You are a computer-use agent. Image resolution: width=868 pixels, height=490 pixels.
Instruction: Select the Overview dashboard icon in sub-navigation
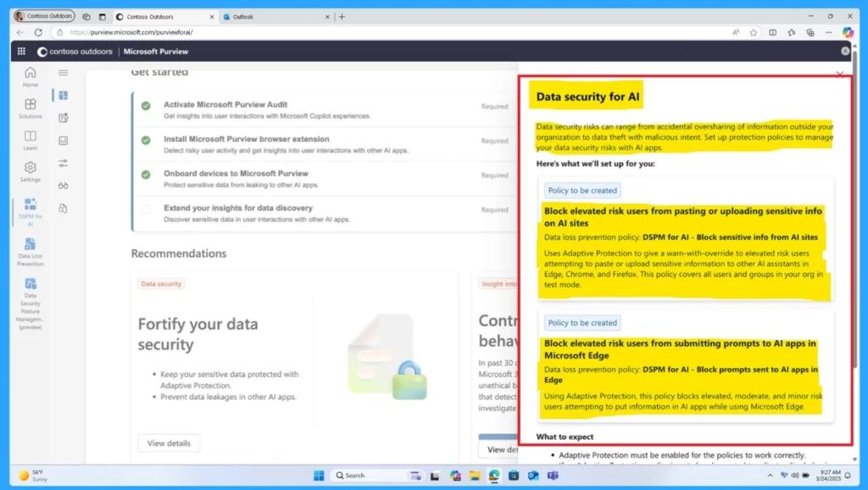pyautogui.click(x=63, y=95)
